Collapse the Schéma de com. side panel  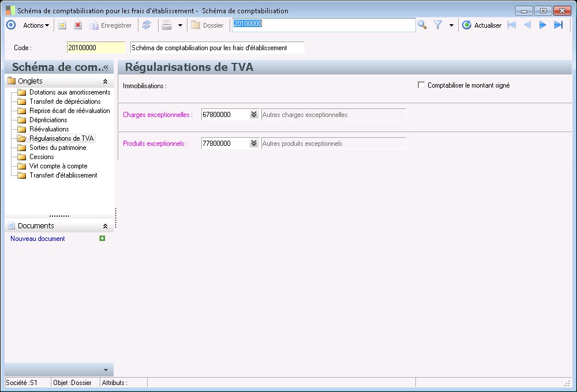click(106, 67)
